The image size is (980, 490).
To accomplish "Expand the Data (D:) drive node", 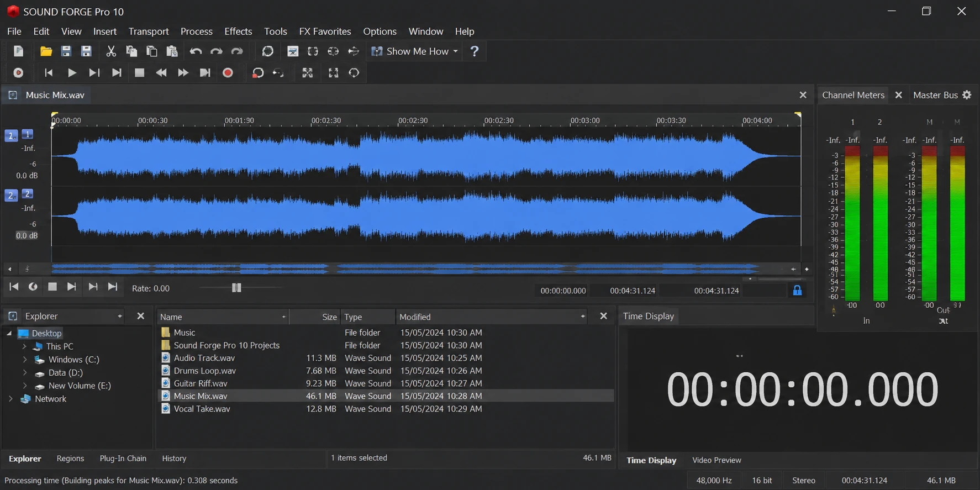I will 24,373.
